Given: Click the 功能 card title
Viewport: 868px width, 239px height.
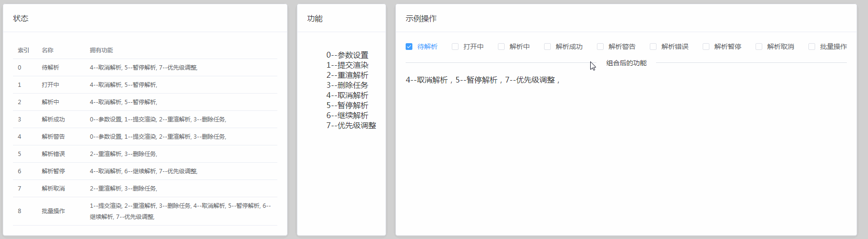Looking at the screenshot, I should click(315, 18).
